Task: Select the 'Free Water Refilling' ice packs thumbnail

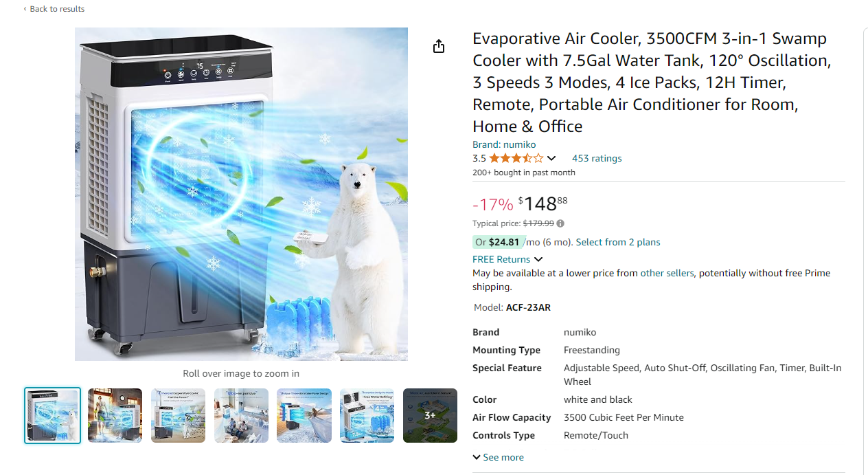Action: pyautogui.click(x=367, y=415)
